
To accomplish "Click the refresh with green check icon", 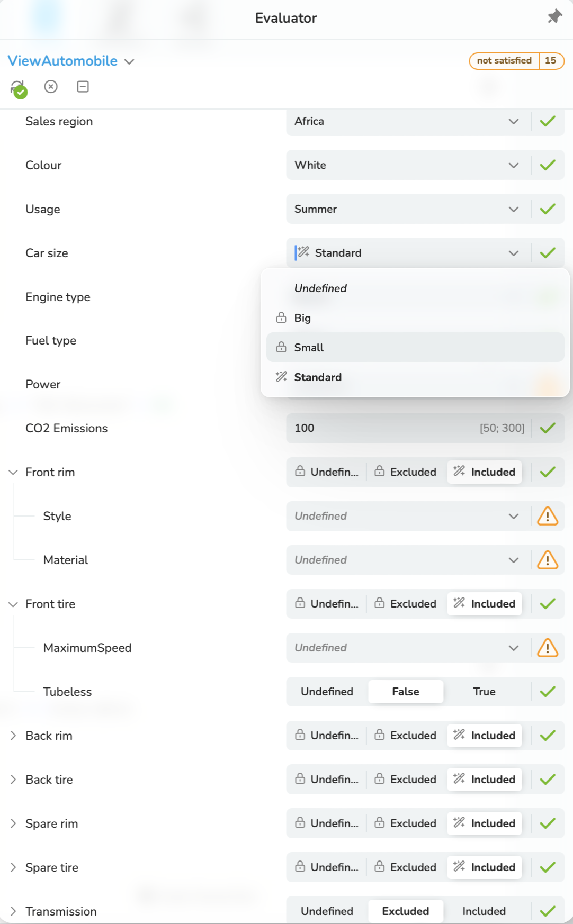I will click(x=19, y=88).
